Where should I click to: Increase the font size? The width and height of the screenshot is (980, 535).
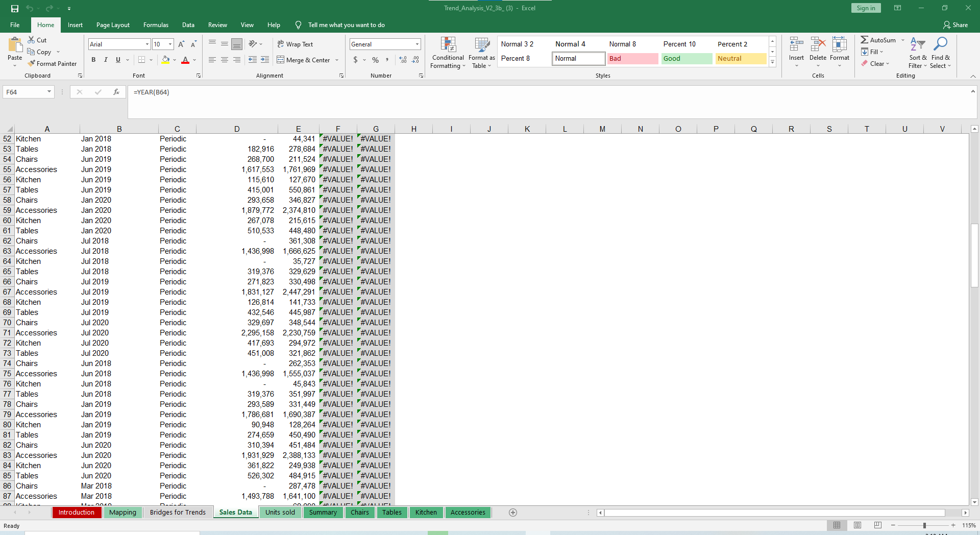pos(181,44)
